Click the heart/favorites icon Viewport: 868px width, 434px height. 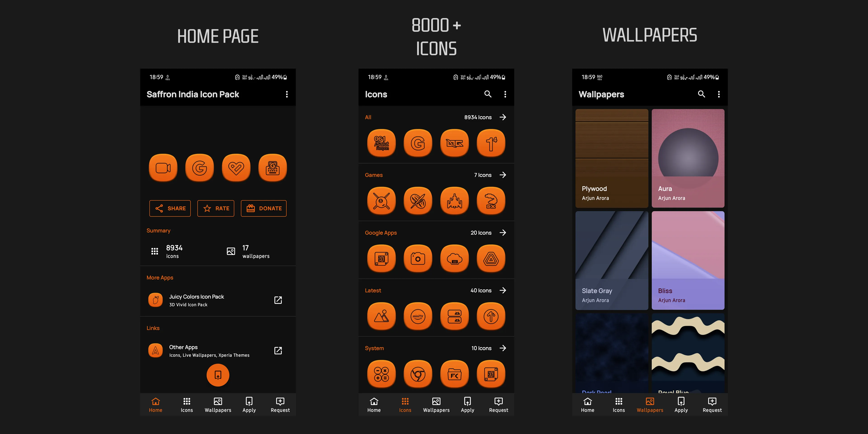236,167
